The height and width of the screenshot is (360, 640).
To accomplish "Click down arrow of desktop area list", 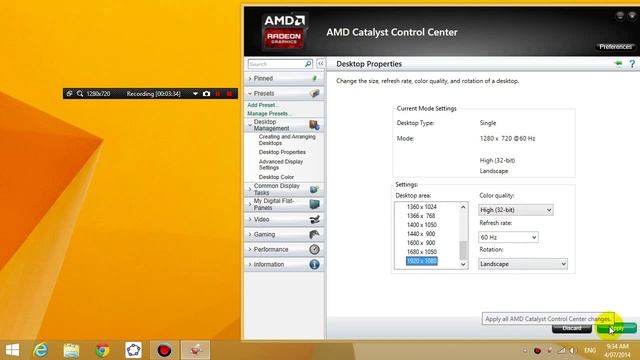I will coord(463,264).
